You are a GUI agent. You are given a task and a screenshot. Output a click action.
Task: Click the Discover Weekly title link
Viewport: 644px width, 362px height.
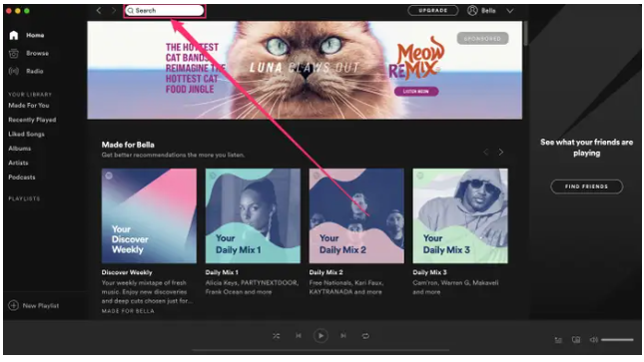pos(127,272)
